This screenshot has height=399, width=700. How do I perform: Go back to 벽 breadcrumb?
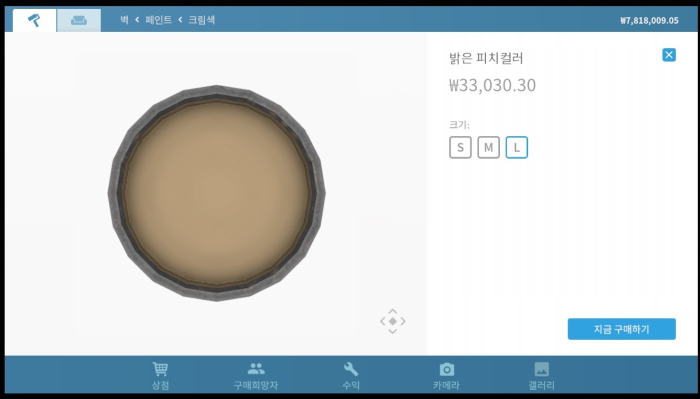pos(124,20)
